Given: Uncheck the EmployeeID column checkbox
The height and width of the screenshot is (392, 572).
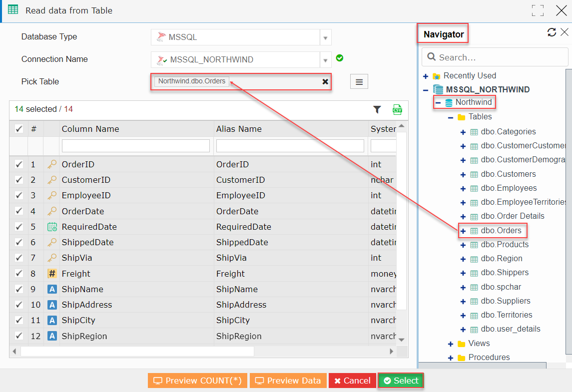Looking at the screenshot, I should click(x=18, y=195).
